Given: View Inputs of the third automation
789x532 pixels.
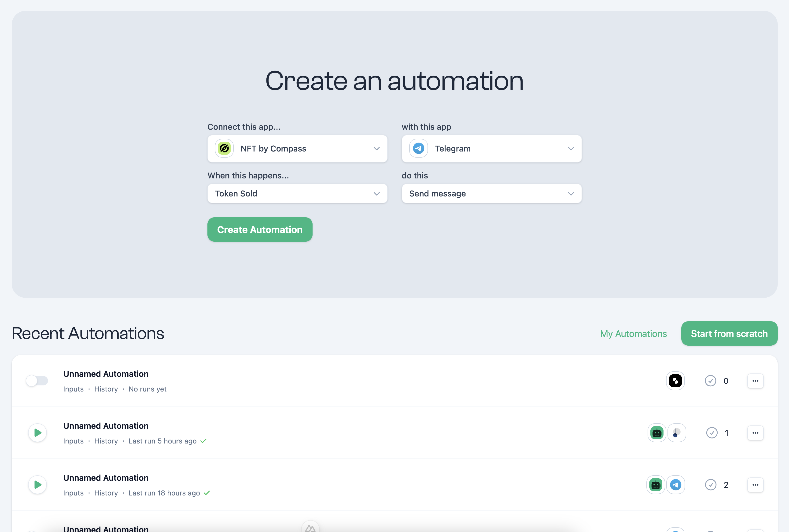Looking at the screenshot, I should (x=73, y=493).
